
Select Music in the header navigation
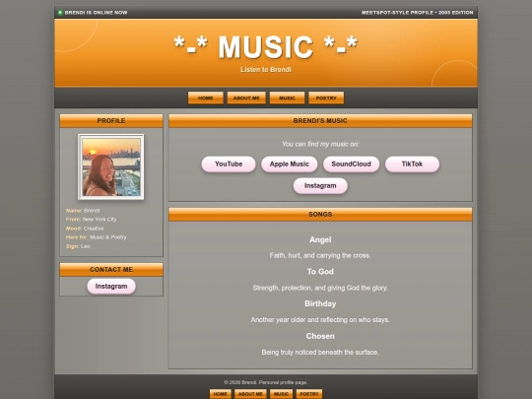pos(287,99)
